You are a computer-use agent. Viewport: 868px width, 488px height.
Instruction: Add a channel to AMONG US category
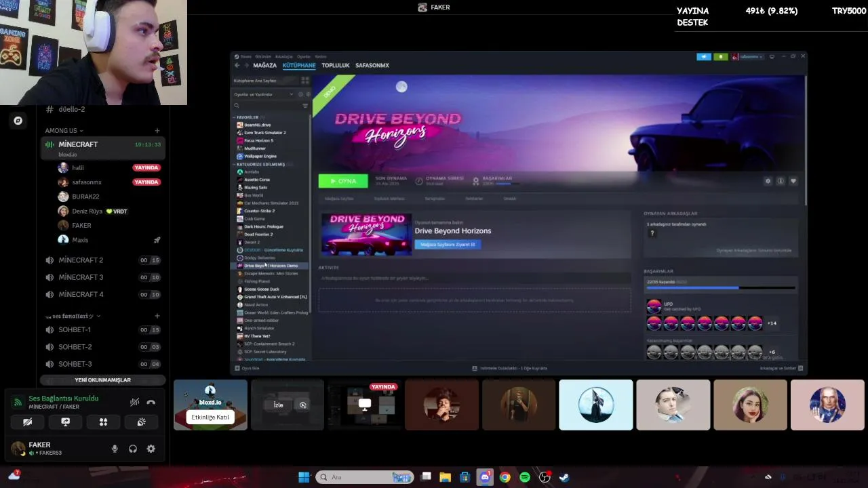157,131
